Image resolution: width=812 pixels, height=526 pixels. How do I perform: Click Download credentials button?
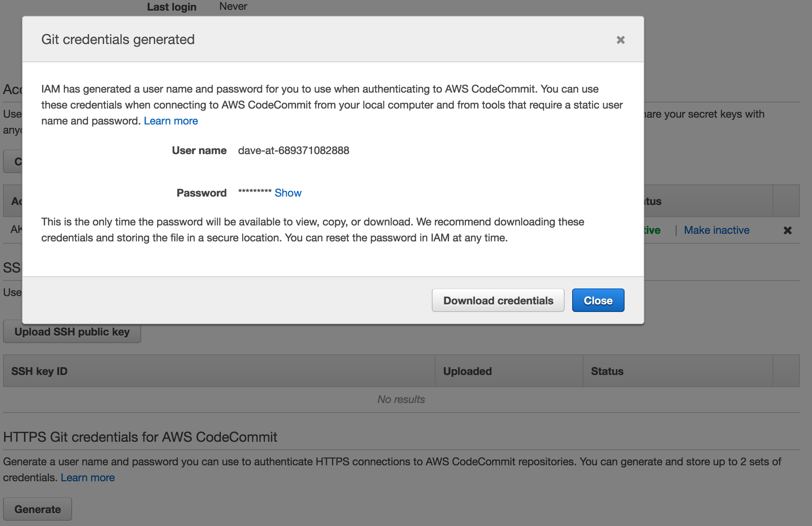click(x=497, y=300)
